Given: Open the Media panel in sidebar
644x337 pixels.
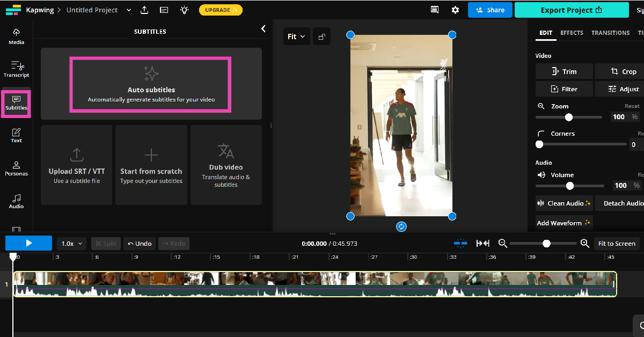Looking at the screenshot, I should coord(16,36).
